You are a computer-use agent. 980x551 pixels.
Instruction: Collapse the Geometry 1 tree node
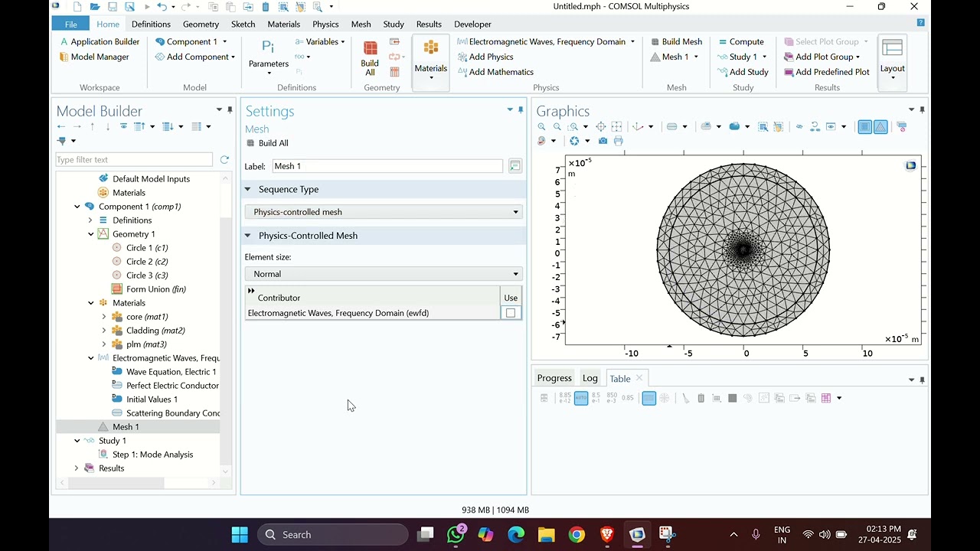(x=90, y=234)
